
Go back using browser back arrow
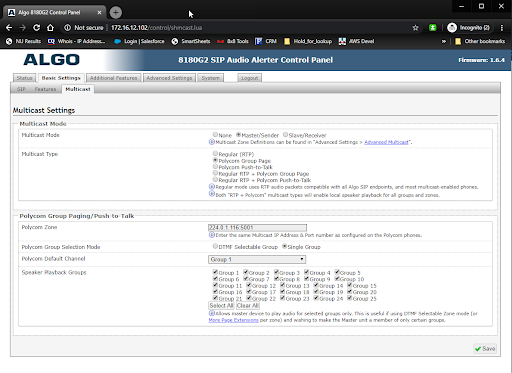[9, 28]
